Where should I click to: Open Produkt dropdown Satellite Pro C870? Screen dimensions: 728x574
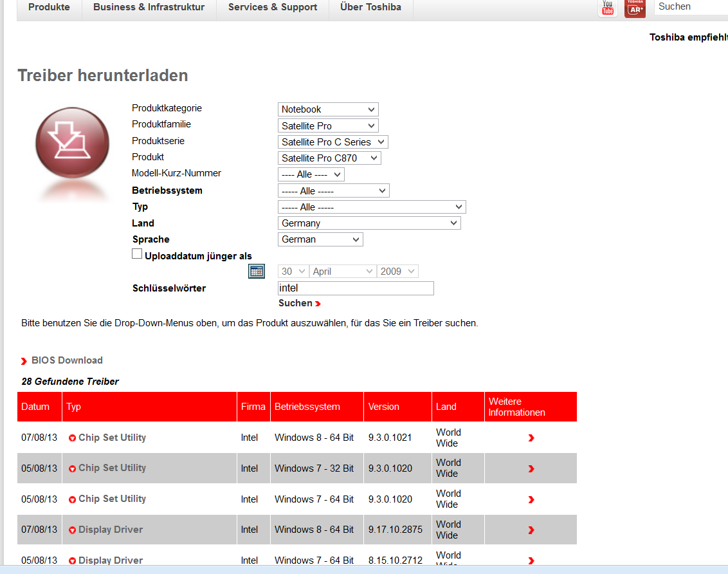(x=330, y=158)
